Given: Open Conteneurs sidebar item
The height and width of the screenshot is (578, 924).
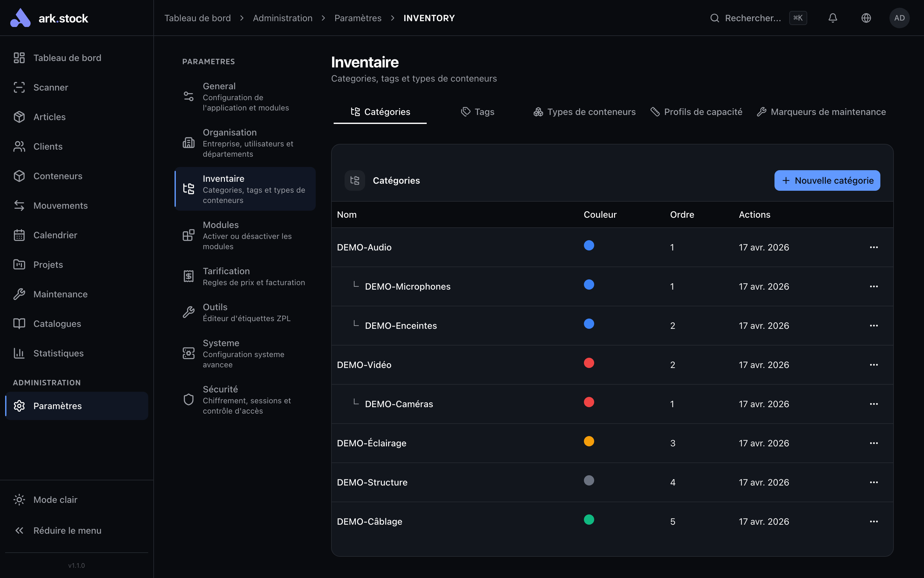Looking at the screenshot, I should click(x=76, y=176).
